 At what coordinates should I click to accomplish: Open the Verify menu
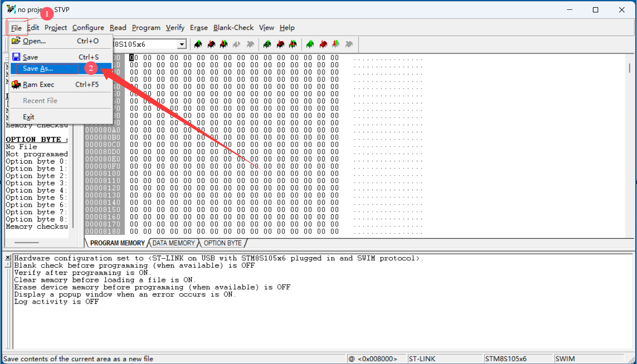click(x=175, y=28)
